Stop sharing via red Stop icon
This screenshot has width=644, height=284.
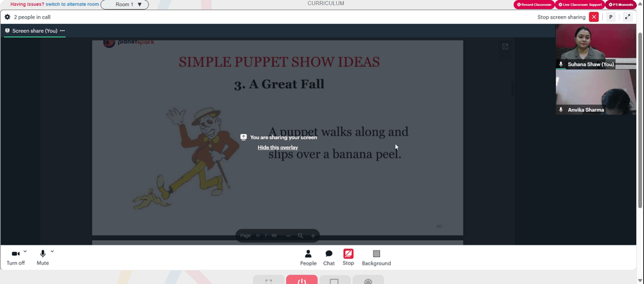click(x=348, y=254)
